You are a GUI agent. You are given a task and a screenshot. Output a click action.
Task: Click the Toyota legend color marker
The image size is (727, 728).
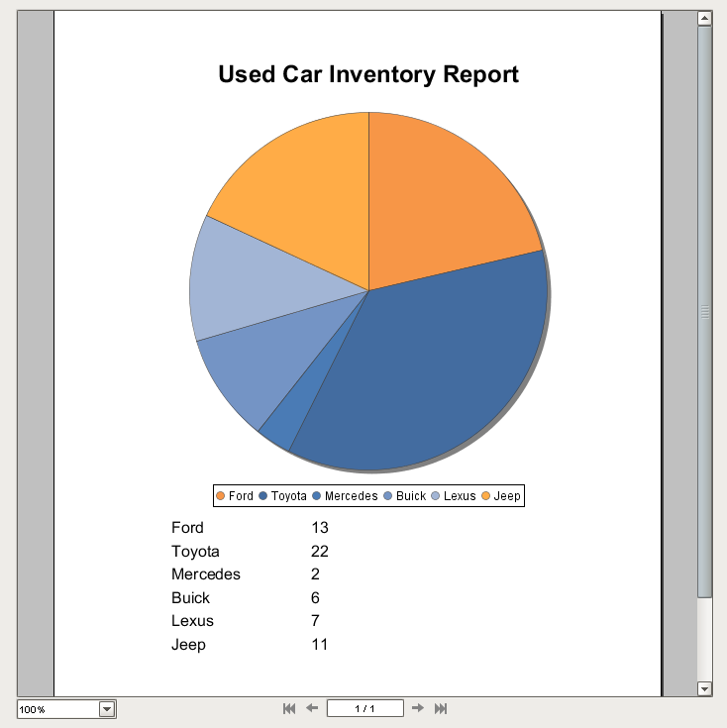point(262,496)
